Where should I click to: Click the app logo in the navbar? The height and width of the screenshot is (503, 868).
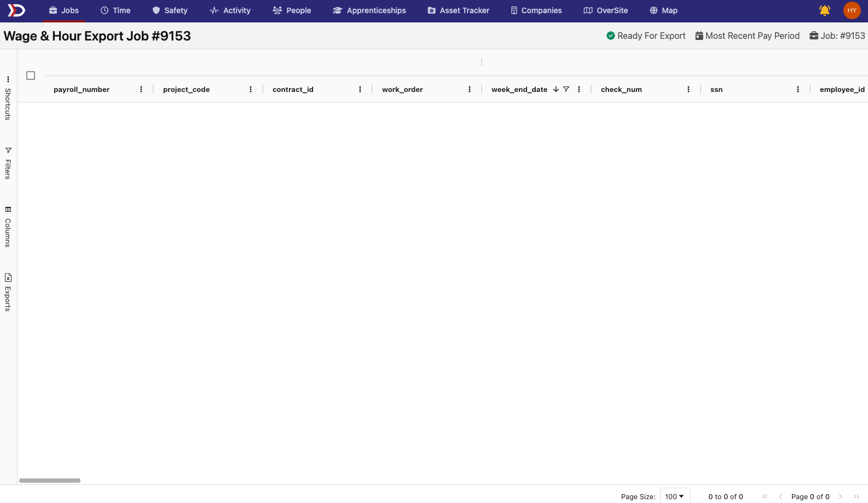coord(16,10)
